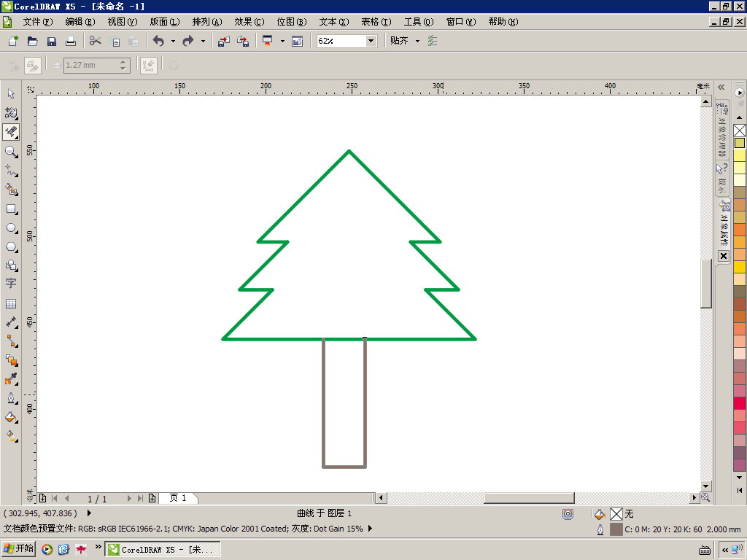
Task: Click the vertical scrollbar up arrow
Action: coord(706,101)
